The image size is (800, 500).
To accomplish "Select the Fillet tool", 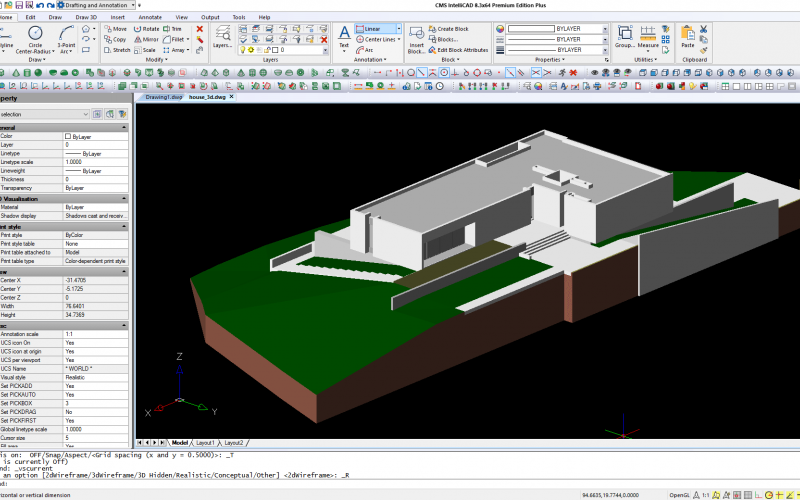I will [174, 39].
